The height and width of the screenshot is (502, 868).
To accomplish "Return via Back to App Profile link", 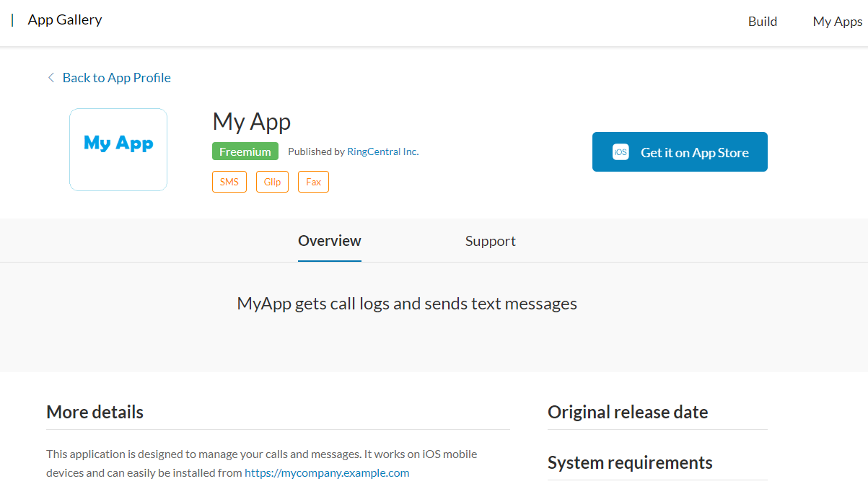I will click(x=116, y=78).
